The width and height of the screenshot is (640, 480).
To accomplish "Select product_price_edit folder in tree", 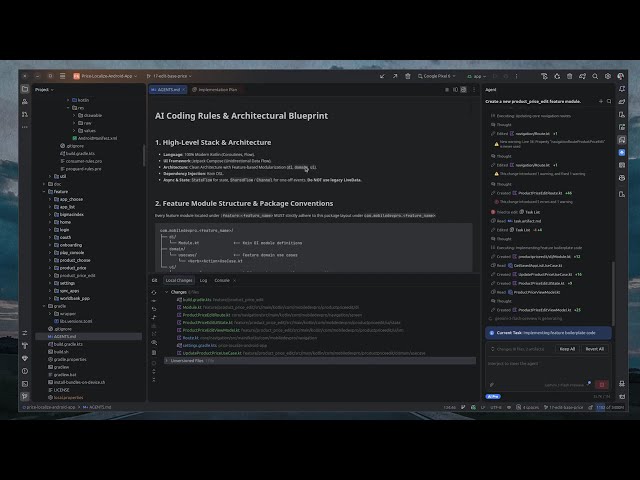I will (x=78, y=276).
